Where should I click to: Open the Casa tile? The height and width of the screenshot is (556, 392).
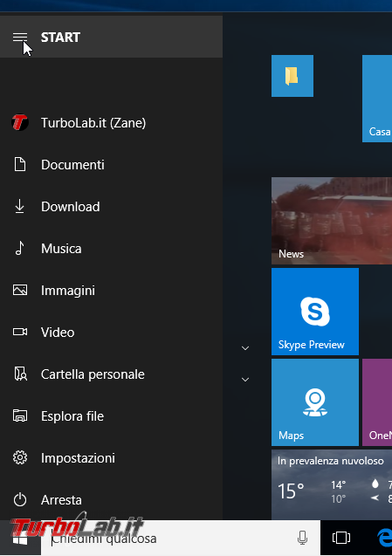[377, 99]
